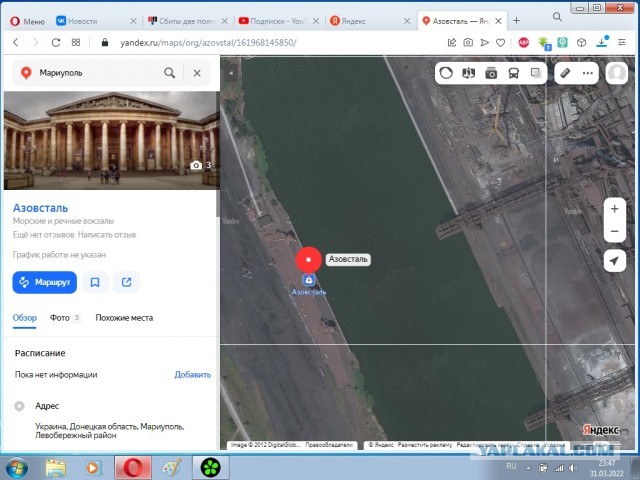
Task: Open the green flower ICQ taskbar icon
Action: pos(211,468)
